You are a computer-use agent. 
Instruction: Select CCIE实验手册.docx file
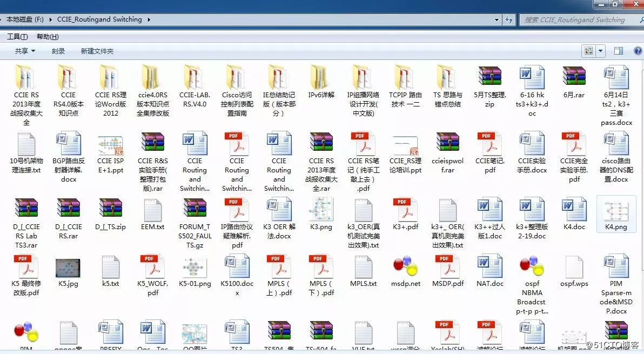(532, 153)
